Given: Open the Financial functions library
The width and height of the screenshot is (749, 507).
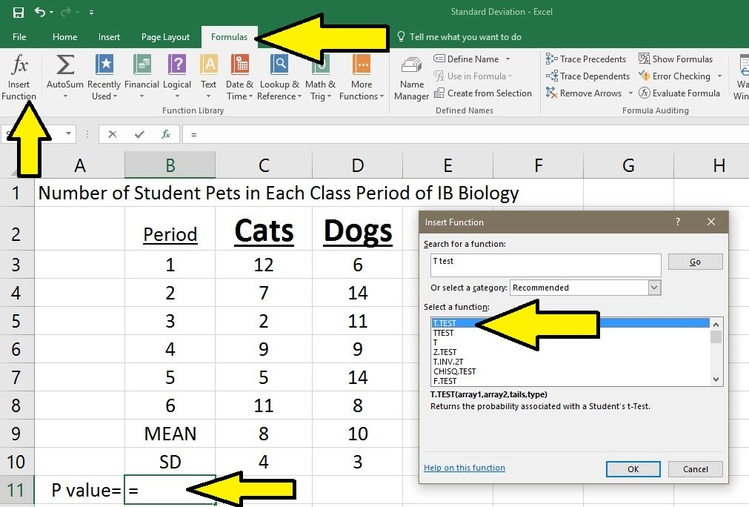Looking at the screenshot, I should pos(142,68).
